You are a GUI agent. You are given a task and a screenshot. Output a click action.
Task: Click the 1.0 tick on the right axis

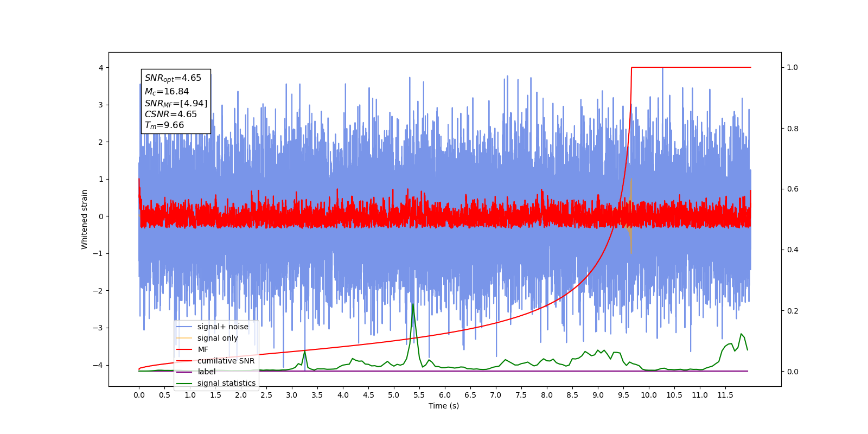(x=793, y=68)
